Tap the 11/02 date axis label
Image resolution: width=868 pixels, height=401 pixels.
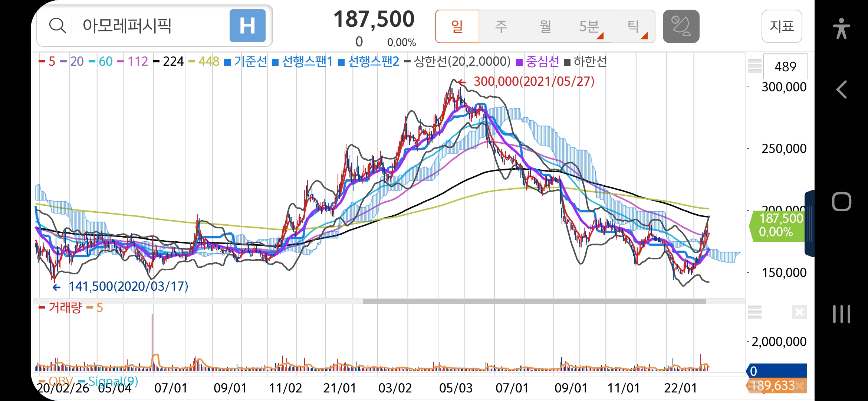tap(285, 388)
